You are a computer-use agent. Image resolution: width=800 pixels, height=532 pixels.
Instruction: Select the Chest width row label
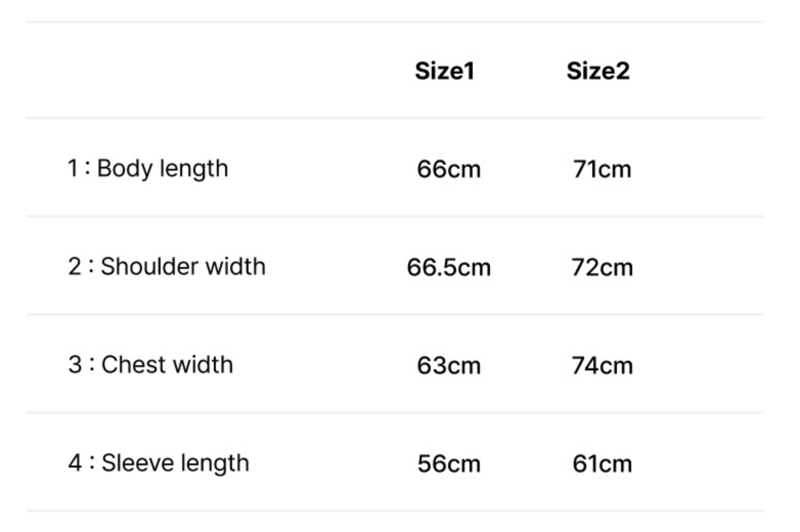click(167, 365)
